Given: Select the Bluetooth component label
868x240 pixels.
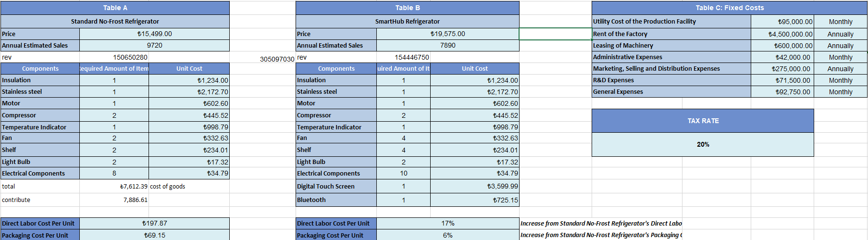Looking at the screenshot, I should coord(336,200).
